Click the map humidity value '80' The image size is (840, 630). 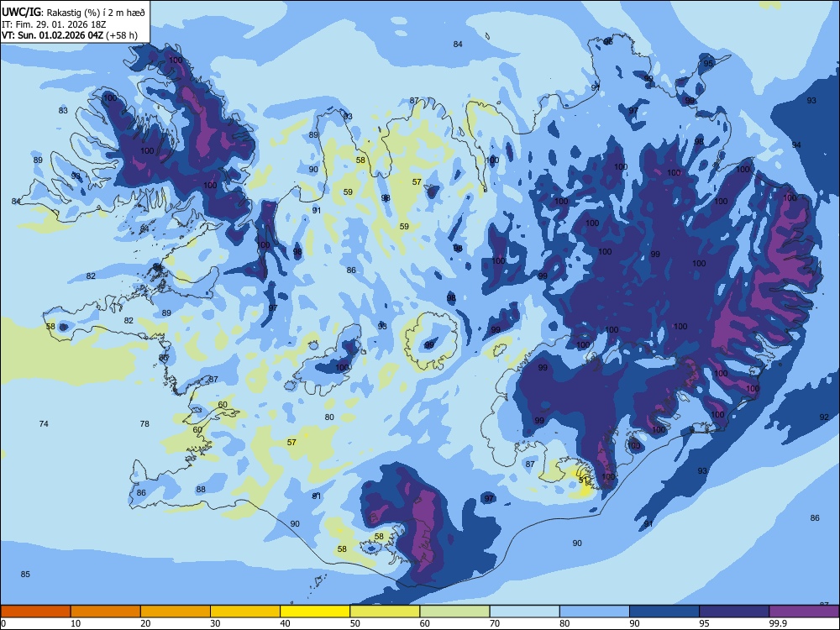coord(329,417)
